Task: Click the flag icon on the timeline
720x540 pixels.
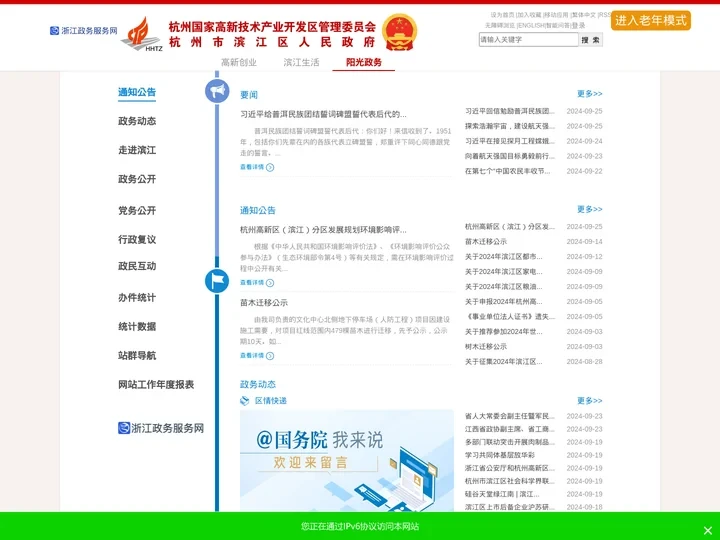Action: [217, 281]
